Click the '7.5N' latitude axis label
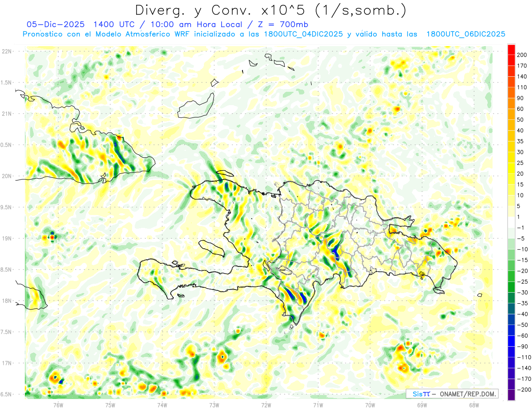Image resolution: width=532 pixels, height=411 pixels. point(7,332)
